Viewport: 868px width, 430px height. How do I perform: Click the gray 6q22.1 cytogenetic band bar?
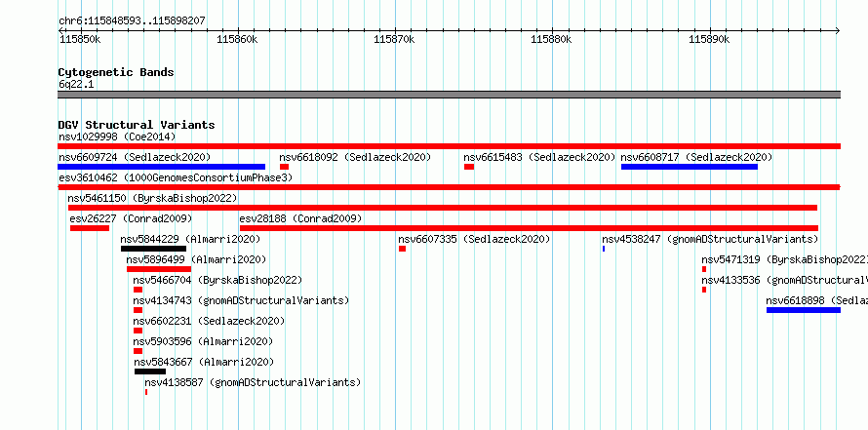pyautogui.click(x=449, y=95)
